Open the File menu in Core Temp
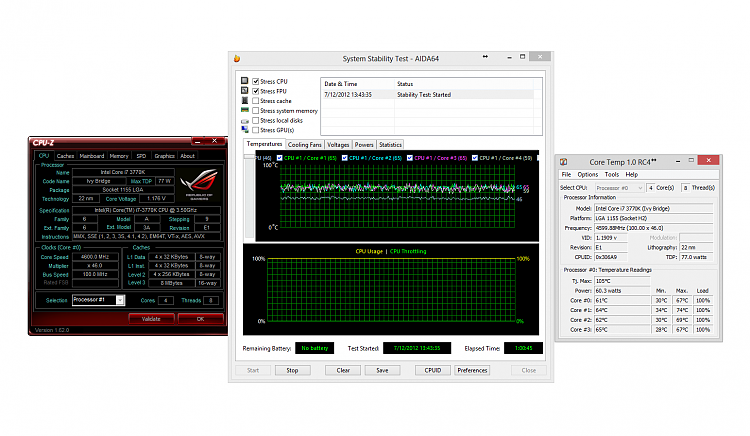The width and height of the screenshot is (750, 436). [566, 174]
